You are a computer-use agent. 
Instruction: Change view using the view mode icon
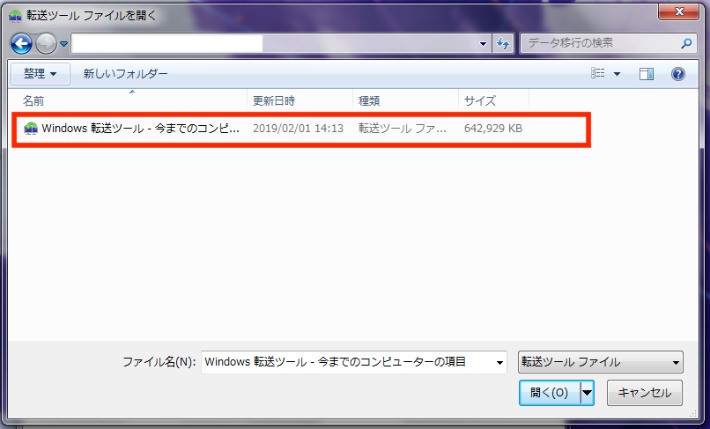click(x=598, y=73)
